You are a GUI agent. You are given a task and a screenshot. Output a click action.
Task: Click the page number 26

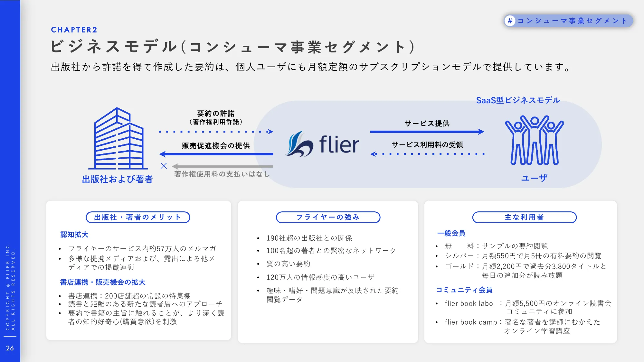point(10,348)
